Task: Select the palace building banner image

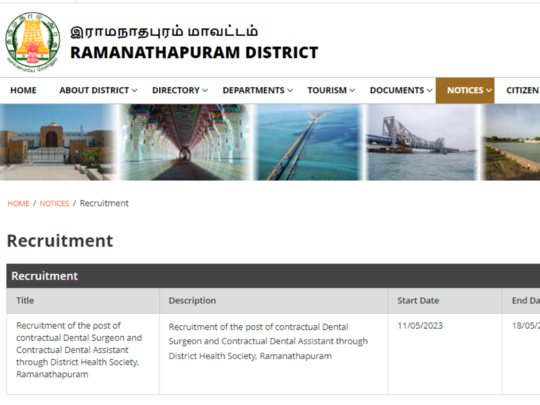Action: (57, 142)
